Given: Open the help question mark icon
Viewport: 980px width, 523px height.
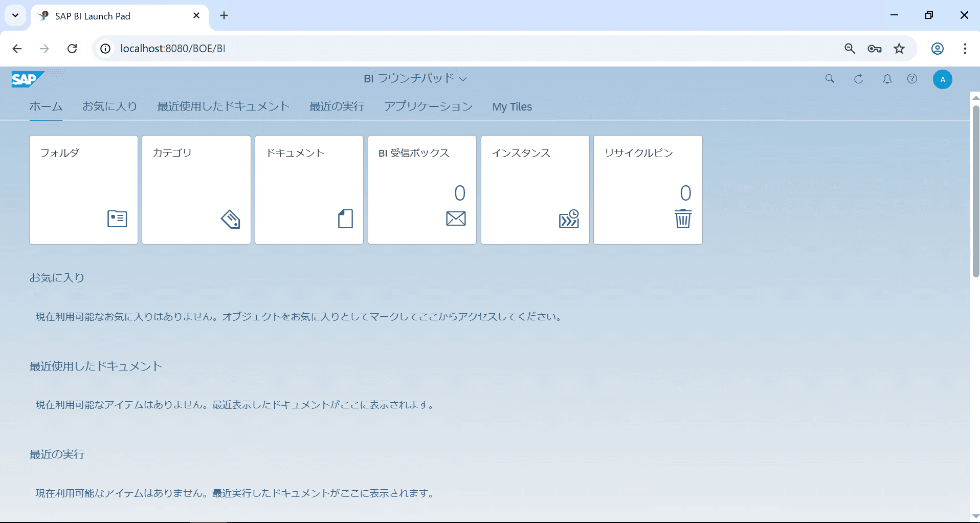Looking at the screenshot, I should (x=912, y=79).
